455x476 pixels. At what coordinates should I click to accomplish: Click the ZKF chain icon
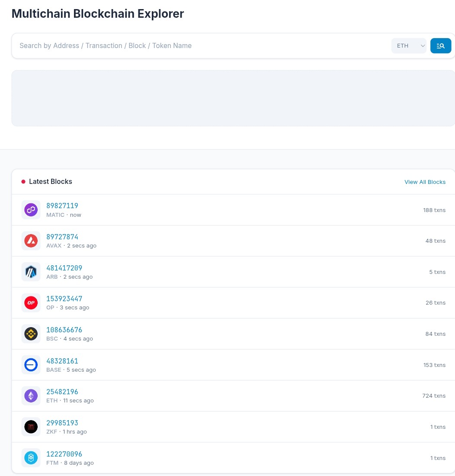31,427
